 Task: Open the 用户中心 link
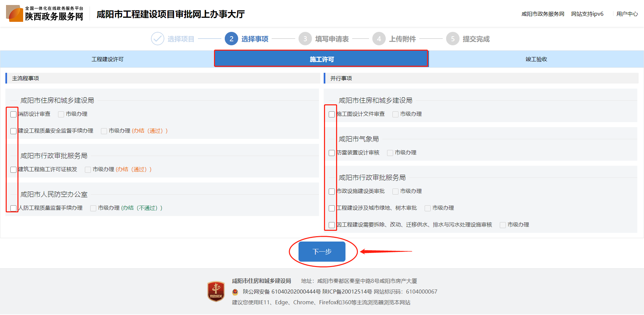[627, 14]
